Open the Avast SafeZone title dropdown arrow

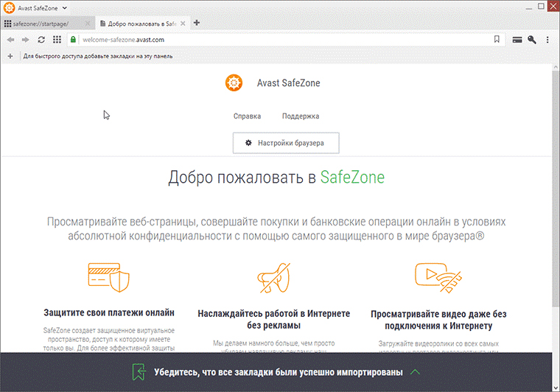pyautogui.click(x=64, y=8)
